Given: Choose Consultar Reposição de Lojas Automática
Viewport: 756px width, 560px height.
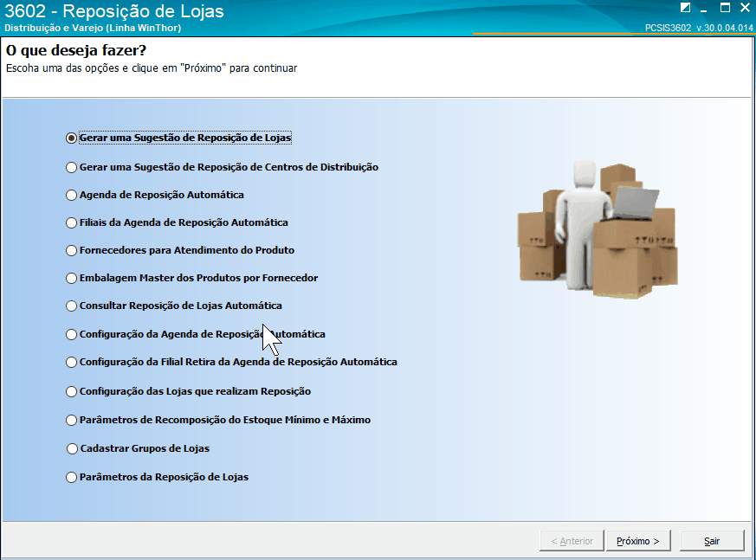Looking at the screenshot, I should click(174, 306).
